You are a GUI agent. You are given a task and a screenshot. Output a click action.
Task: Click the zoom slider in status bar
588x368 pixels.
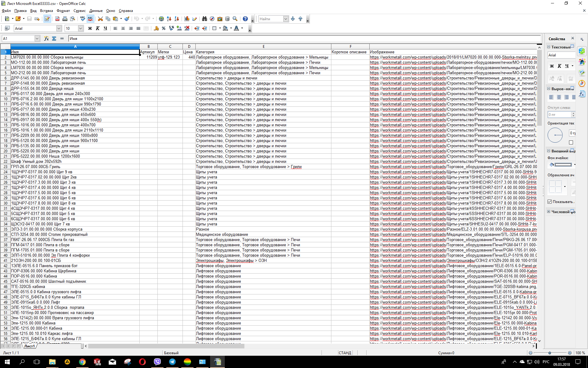550,353
